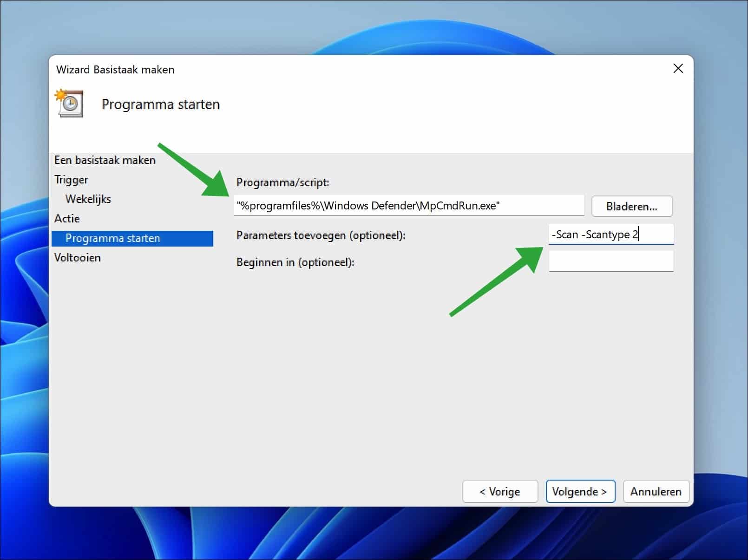Image resolution: width=748 pixels, height=560 pixels.
Task: Click the Bladeren button
Action: click(631, 206)
